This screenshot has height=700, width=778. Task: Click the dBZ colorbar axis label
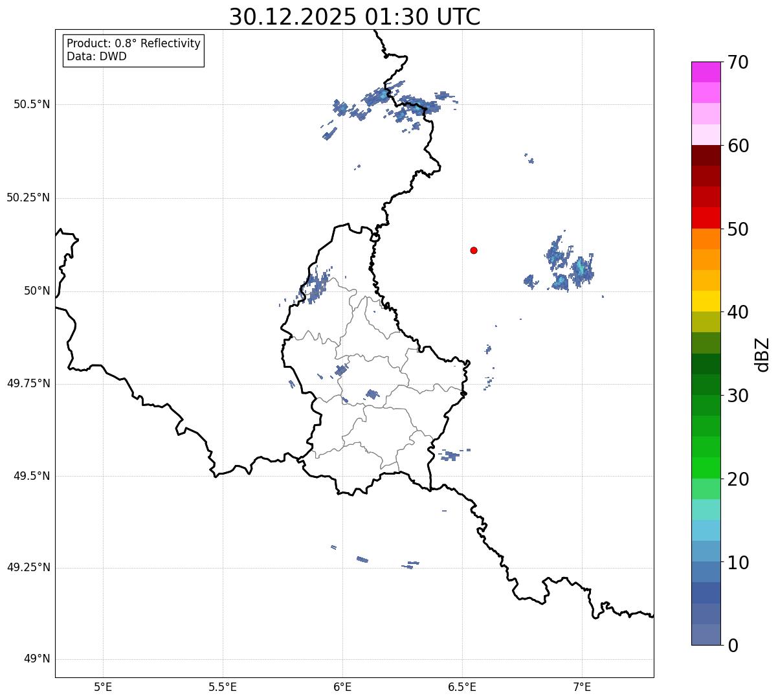[762, 354]
